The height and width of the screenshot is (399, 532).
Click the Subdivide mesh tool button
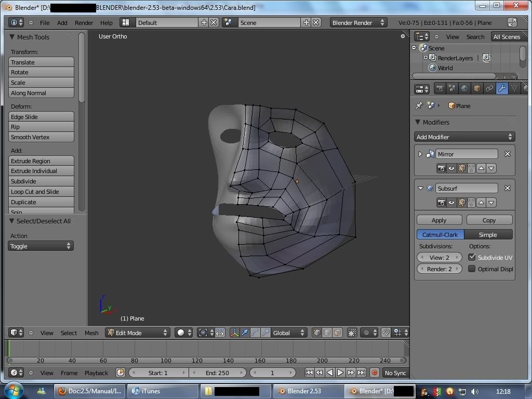(x=41, y=181)
